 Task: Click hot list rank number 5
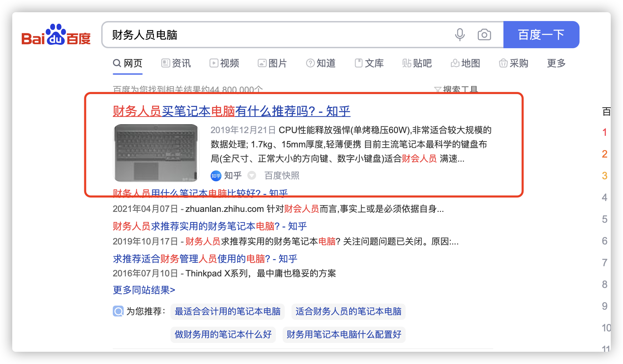point(605,219)
